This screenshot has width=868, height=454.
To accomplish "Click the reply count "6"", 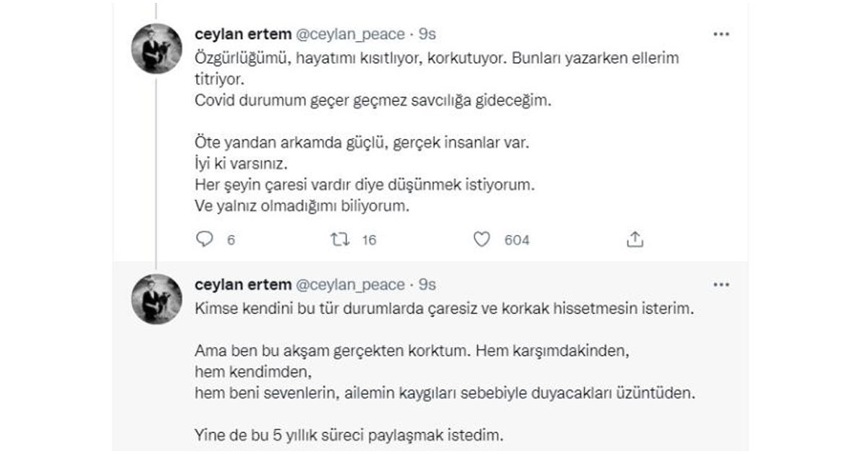I will click(x=231, y=241).
